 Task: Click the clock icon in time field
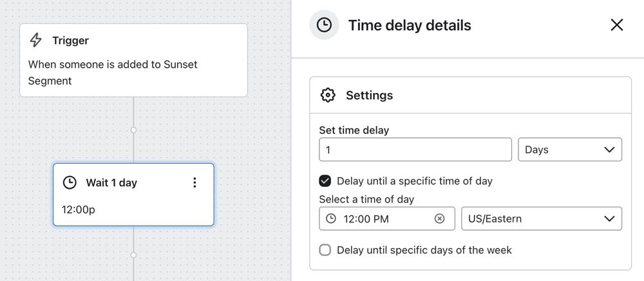331,218
